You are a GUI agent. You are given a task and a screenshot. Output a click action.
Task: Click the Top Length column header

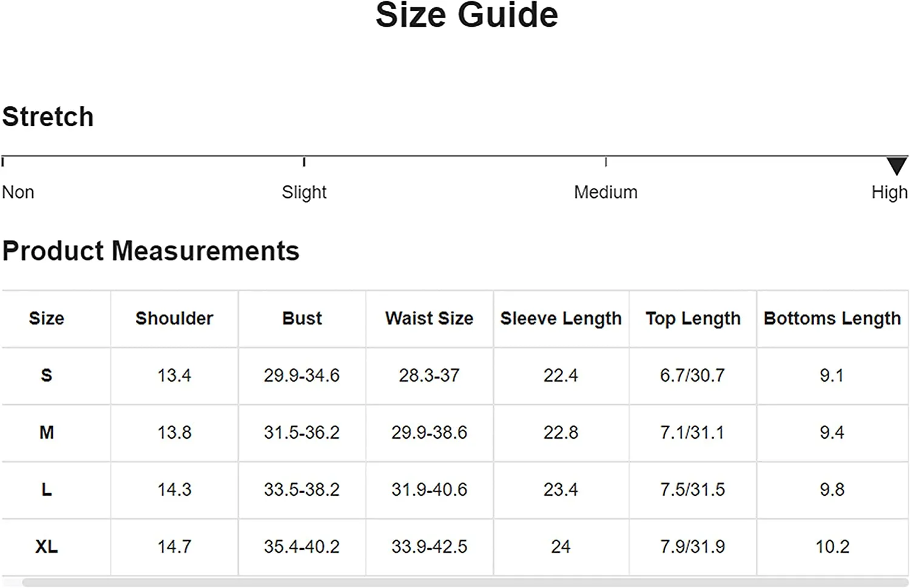693,319
